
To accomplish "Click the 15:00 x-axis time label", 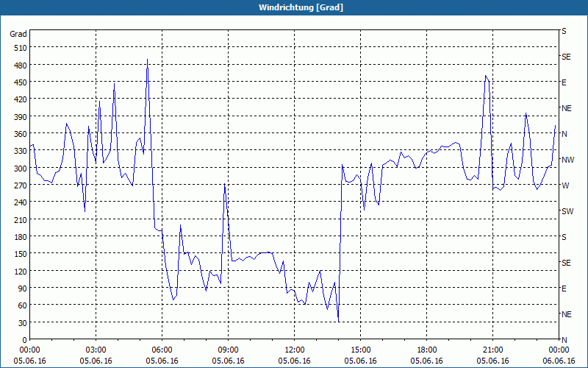I will click(x=361, y=350).
